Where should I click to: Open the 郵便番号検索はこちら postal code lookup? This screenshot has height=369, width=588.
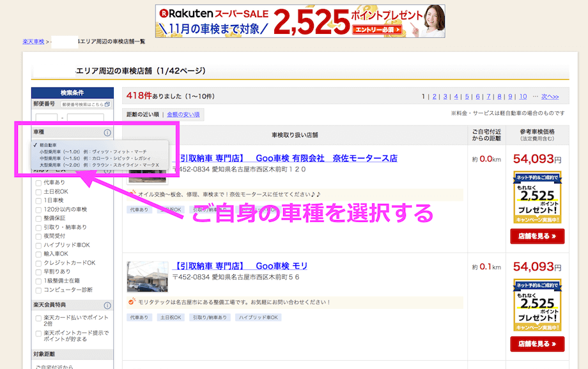click(x=86, y=104)
